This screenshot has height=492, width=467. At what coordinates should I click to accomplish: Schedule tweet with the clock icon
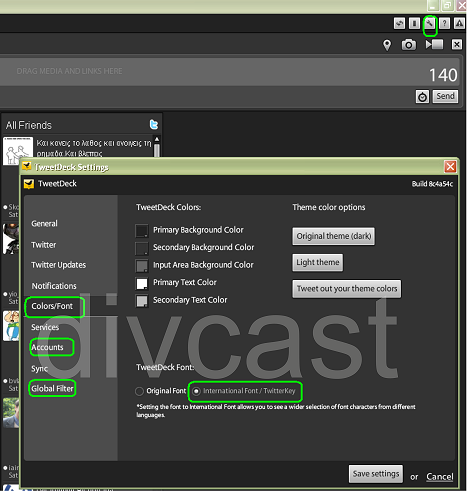422,97
